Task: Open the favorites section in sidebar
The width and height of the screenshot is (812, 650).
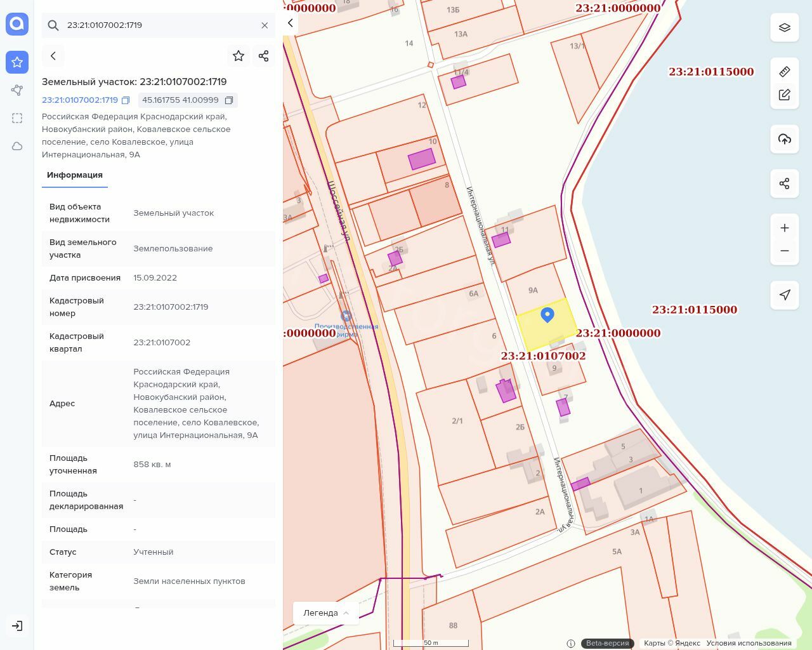Action: point(17,62)
